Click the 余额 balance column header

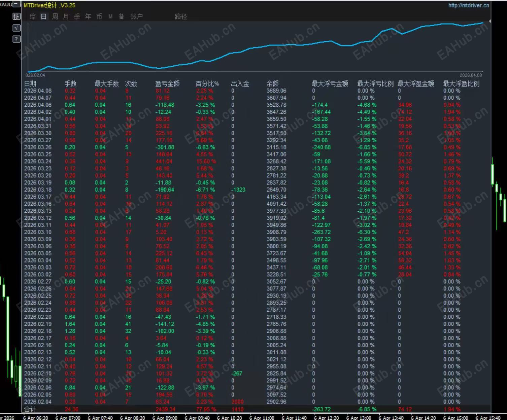click(x=272, y=83)
